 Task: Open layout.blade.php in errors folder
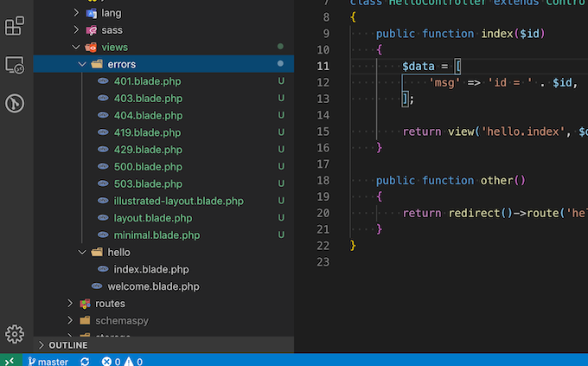(x=153, y=218)
